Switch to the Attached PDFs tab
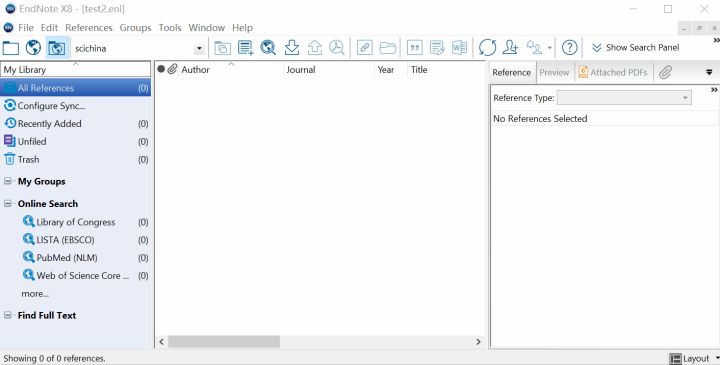 pyautogui.click(x=613, y=73)
